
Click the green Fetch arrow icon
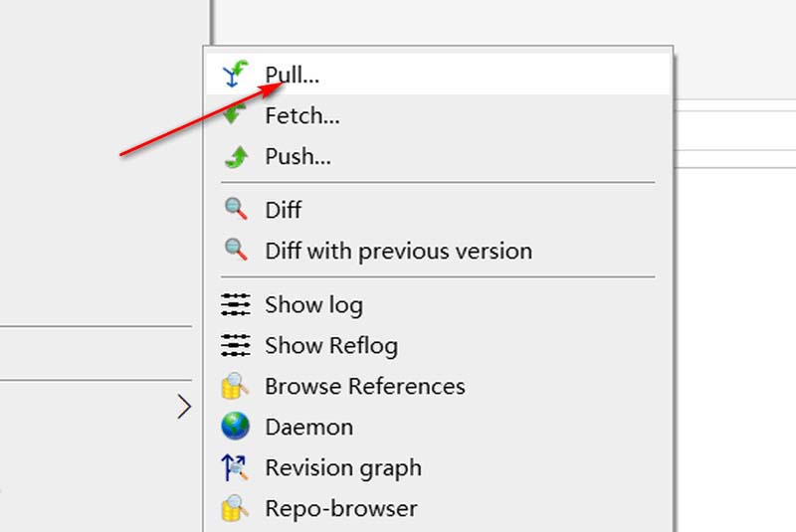235,116
